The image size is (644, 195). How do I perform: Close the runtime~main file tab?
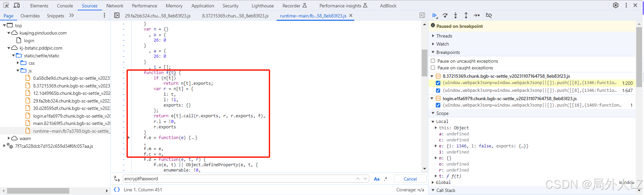click(351, 15)
